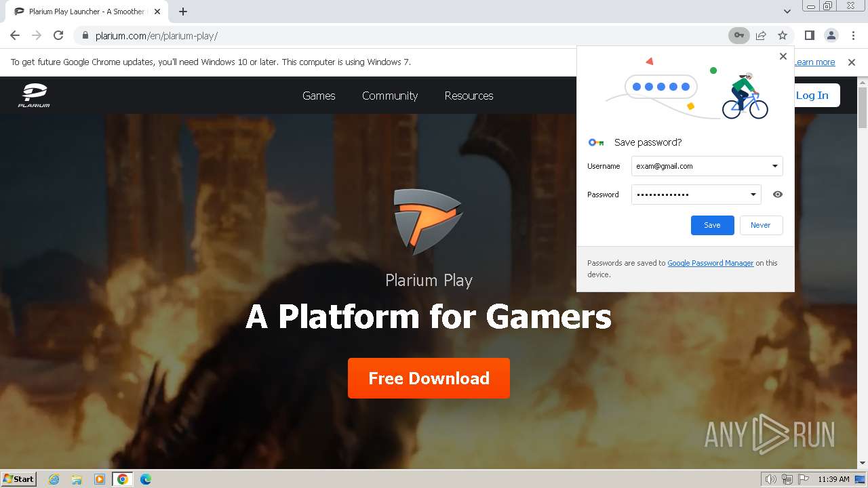This screenshot has height=488, width=868.
Task: Click the scrollbar down arrow
Action: [x=863, y=463]
